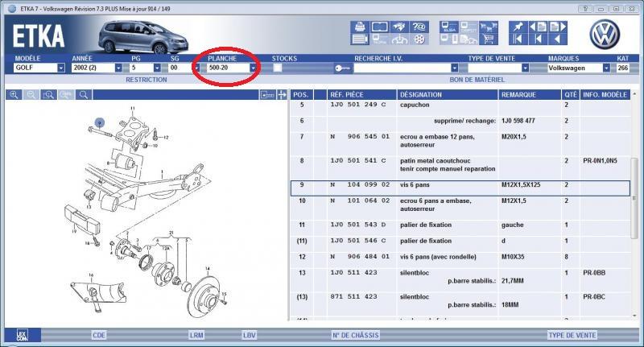Zoom in on the parts diagram

14,95
